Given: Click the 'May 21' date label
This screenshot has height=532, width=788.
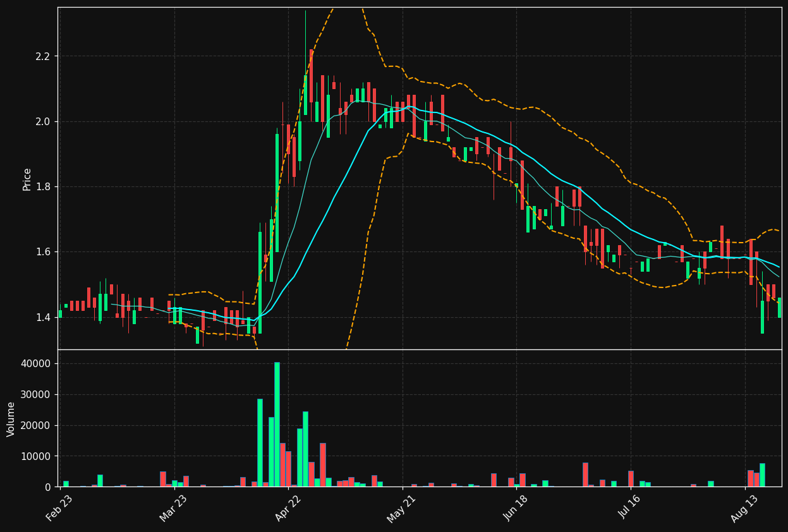Looking at the screenshot, I should click(x=402, y=508).
